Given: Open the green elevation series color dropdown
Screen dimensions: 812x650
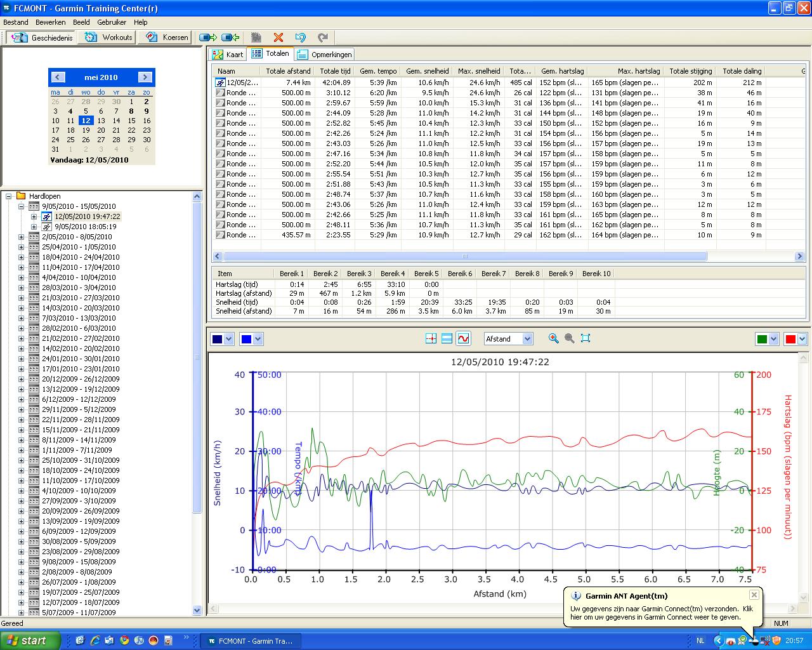Looking at the screenshot, I should pos(773,339).
